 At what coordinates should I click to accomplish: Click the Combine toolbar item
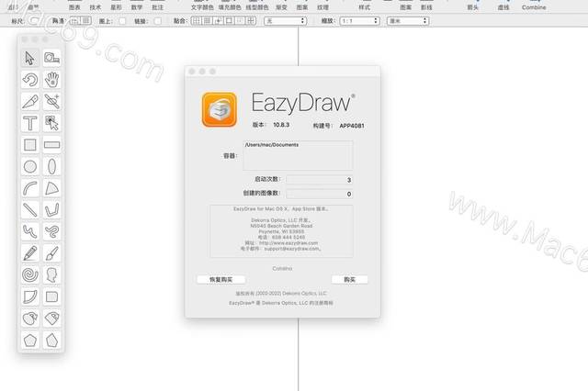pos(534,6)
